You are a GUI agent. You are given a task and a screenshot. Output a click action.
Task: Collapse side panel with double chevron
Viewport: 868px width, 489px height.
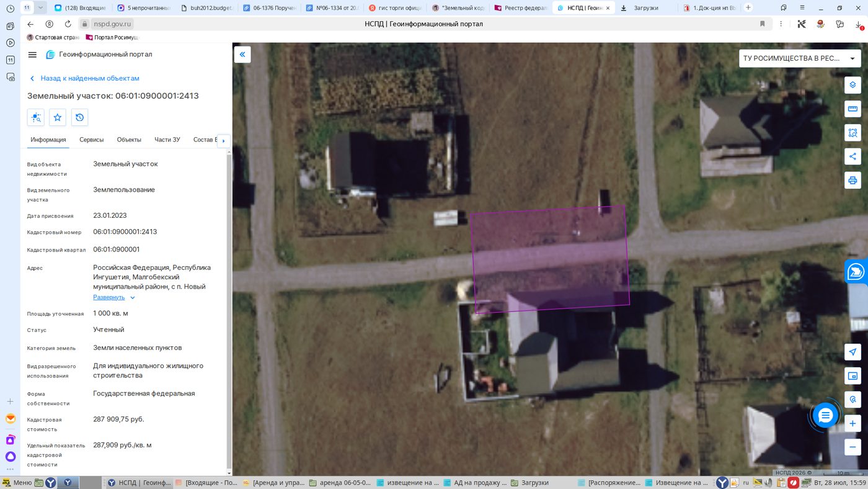point(242,55)
